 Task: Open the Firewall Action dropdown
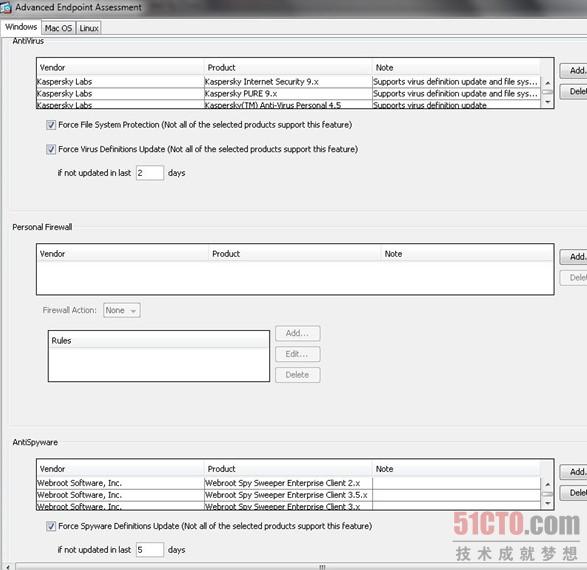point(122,310)
